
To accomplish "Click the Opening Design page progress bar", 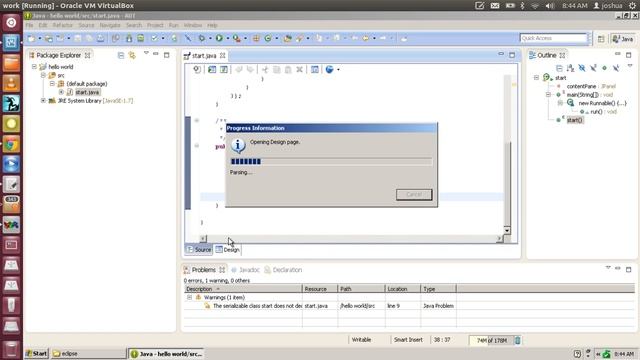I will pos(331,162).
